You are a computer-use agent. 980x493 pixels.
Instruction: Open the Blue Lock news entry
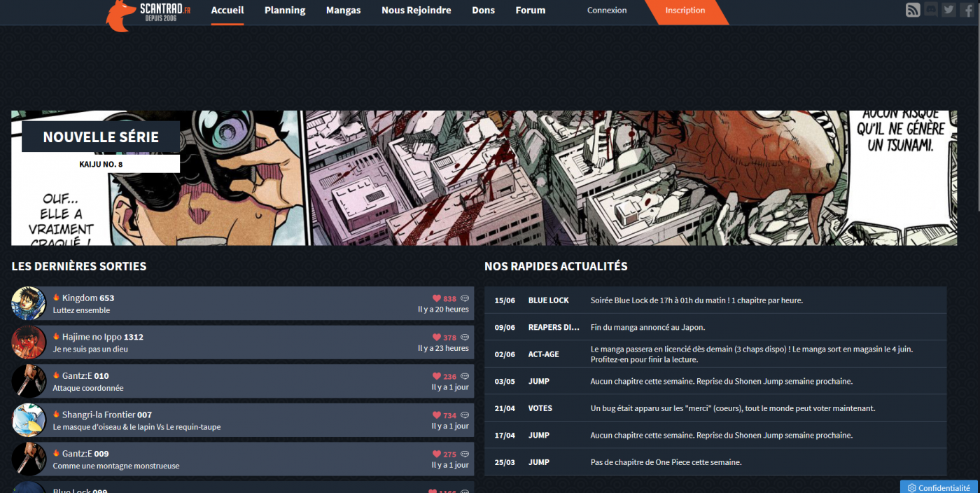click(715, 300)
